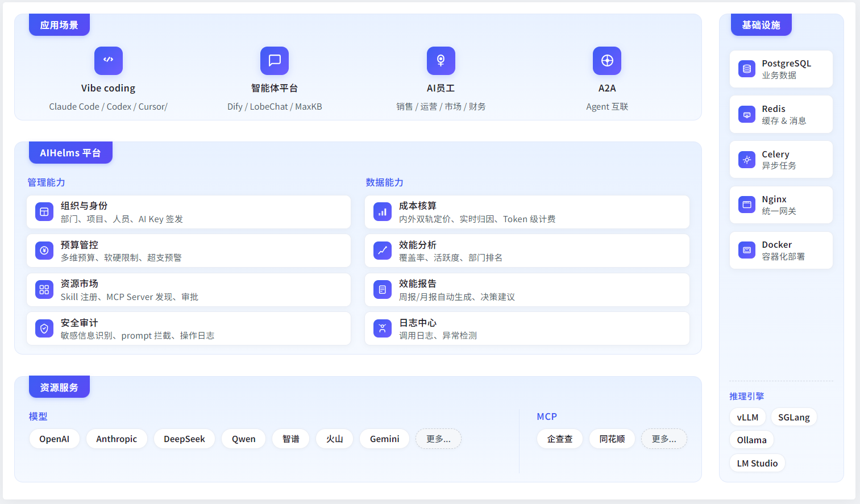Viewport: 860px width, 504px height.
Task: Click the 模型 heading
Action: click(x=38, y=416)
